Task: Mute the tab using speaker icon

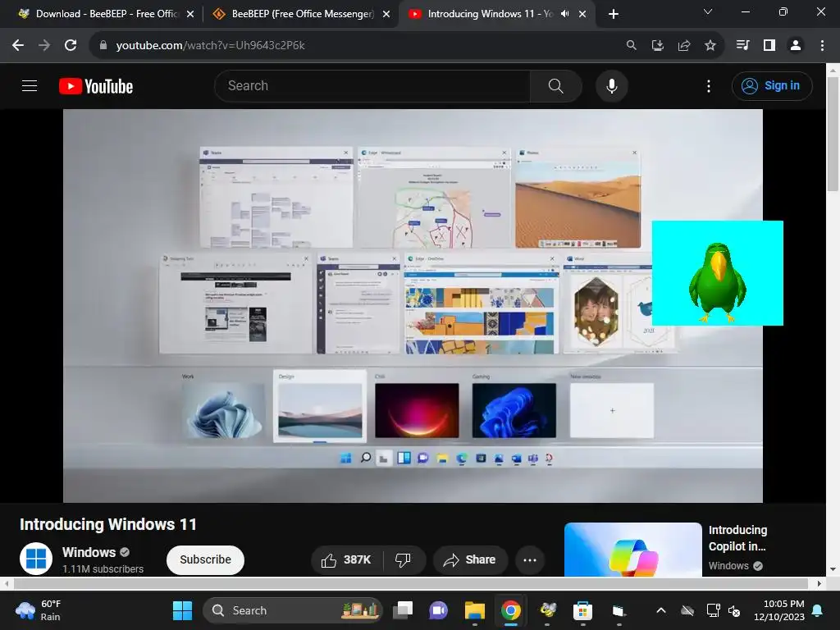Action: 564,14
